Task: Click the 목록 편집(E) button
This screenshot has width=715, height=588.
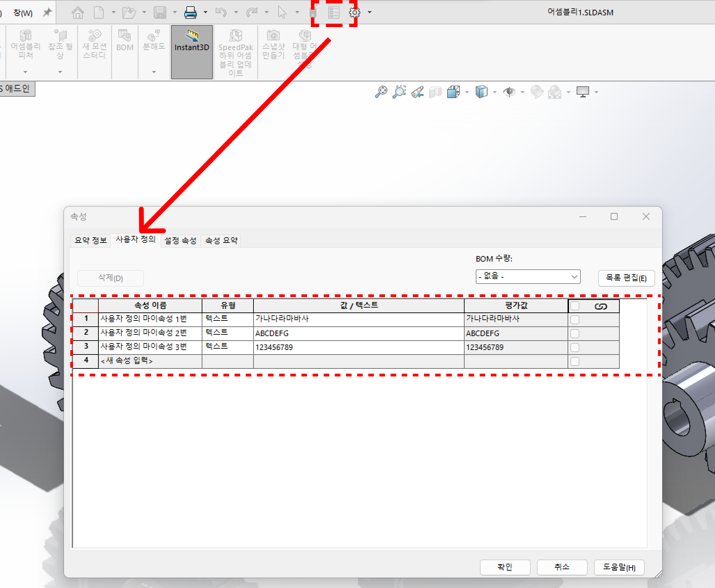Action: coord(626,278)
